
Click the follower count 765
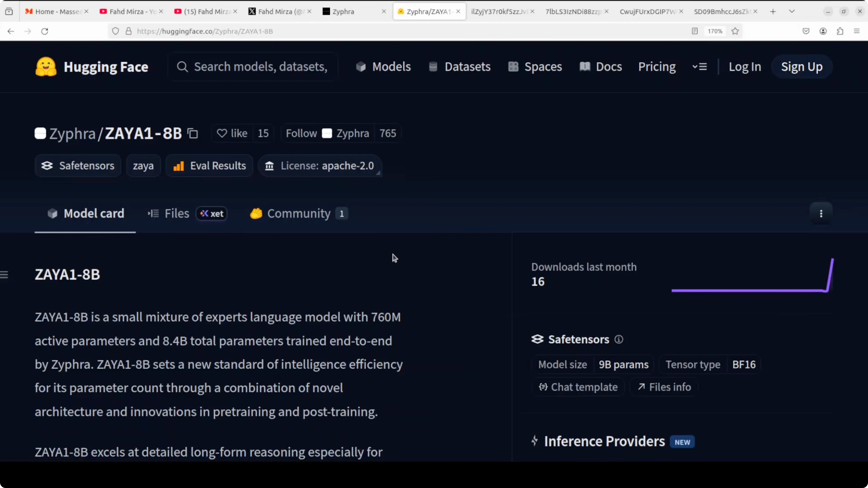point(388,133)
